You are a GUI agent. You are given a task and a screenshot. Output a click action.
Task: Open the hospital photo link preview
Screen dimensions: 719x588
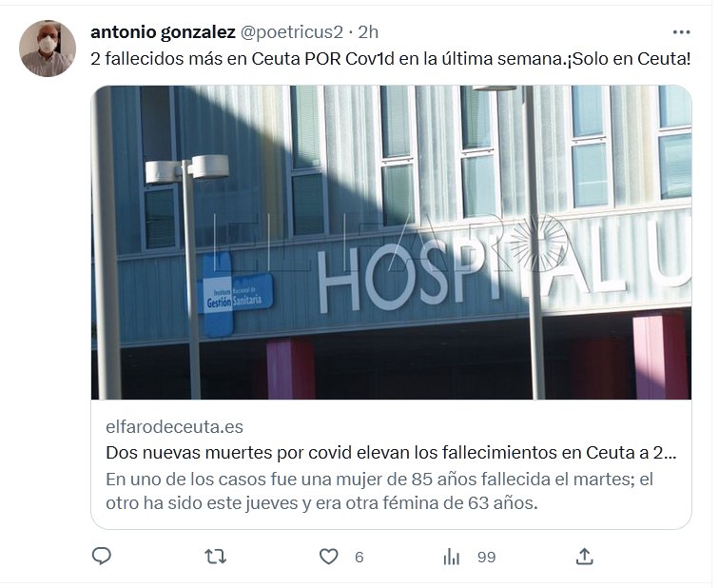pos(391,243)
